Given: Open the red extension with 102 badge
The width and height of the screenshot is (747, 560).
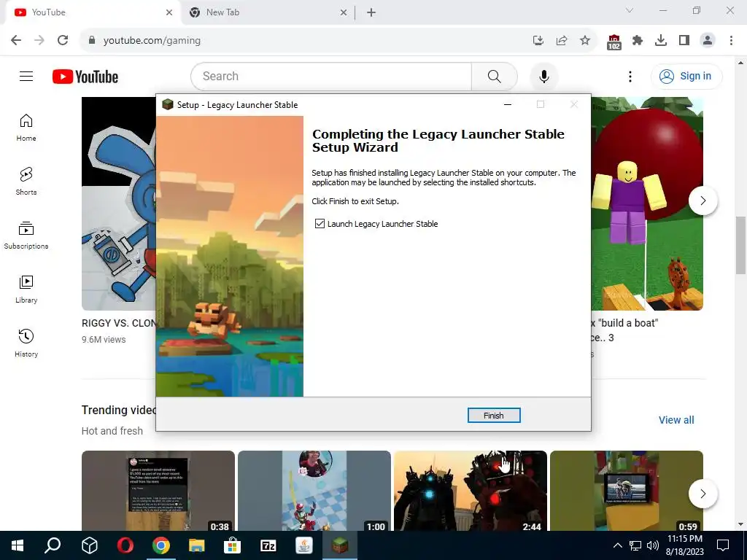Looking at the screenshot, I should (x=614, y=42).
